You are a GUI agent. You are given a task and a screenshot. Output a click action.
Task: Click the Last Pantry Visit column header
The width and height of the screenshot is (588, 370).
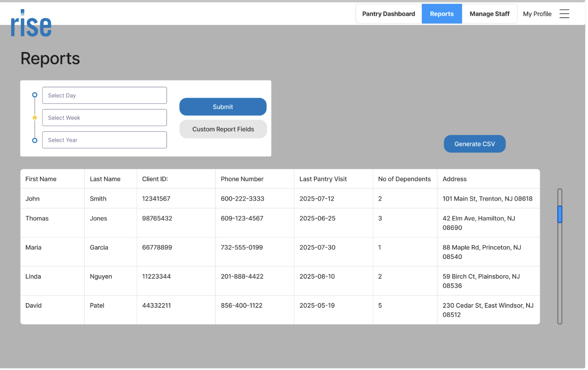point(323,179)
